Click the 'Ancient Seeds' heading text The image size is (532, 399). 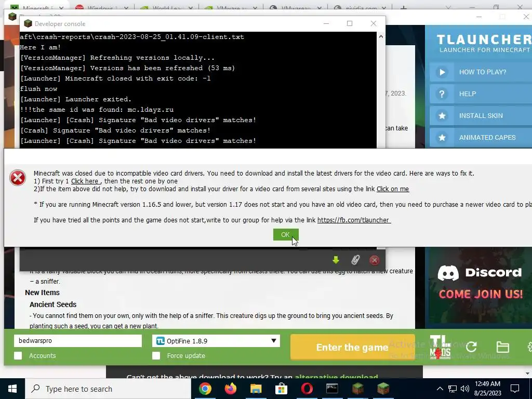53,304
